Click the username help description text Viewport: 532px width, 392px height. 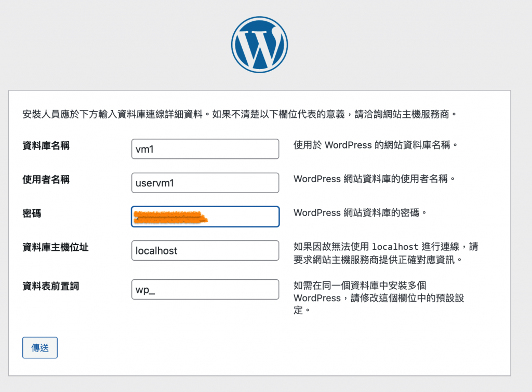(x=374, y=179)
